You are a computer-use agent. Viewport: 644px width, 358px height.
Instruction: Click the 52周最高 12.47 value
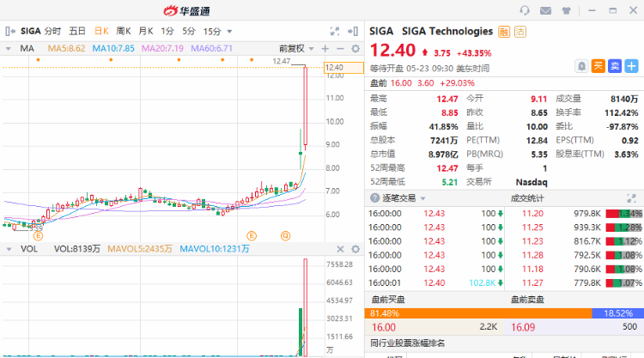point(447,168)
